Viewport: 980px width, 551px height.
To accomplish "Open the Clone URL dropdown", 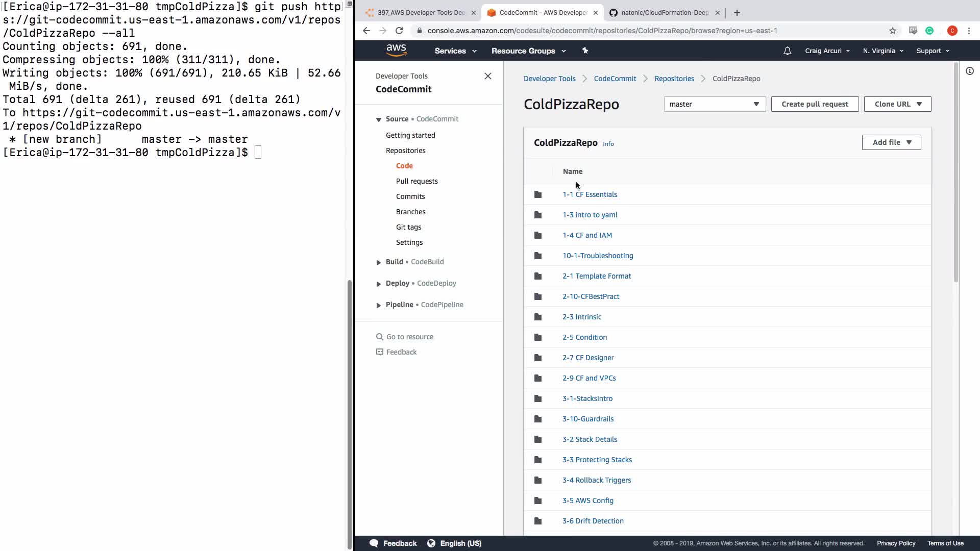I will click(x=897, y=104).
